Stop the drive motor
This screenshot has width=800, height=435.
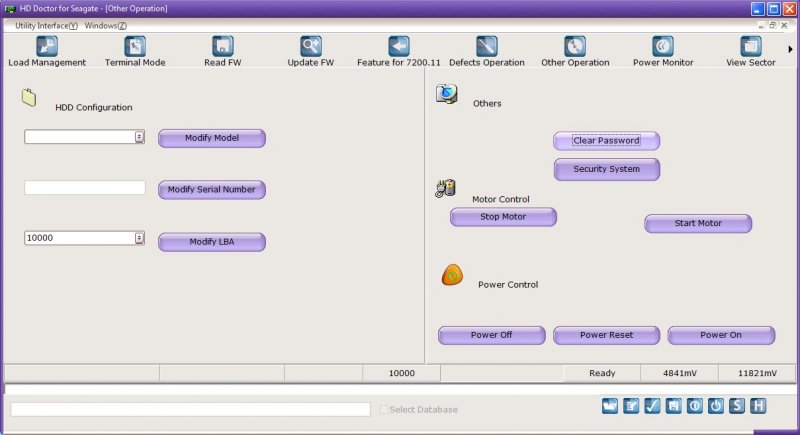pyautogui.click(x=503, y=217)
